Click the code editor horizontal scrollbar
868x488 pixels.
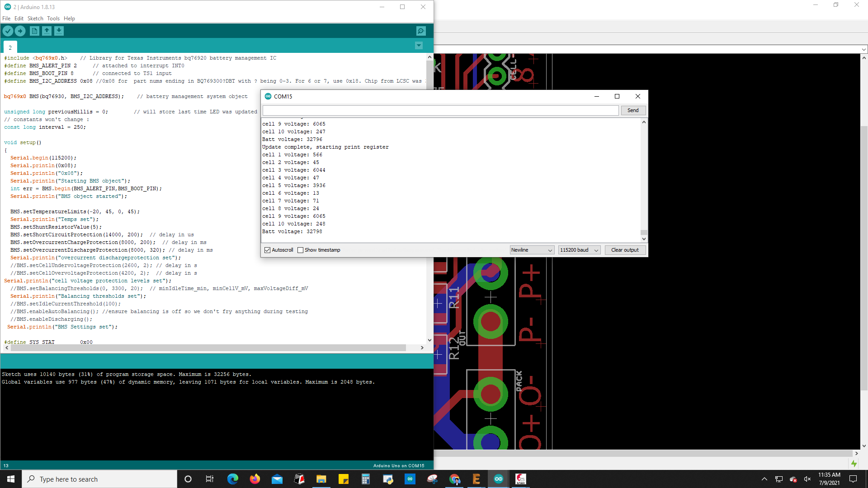click(x=208, y=347)
